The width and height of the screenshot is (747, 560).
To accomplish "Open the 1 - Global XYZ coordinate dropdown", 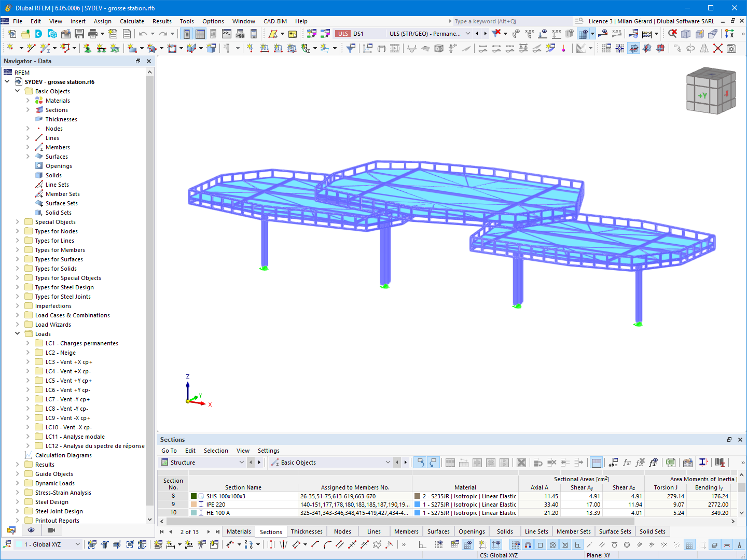I will 78,544.
